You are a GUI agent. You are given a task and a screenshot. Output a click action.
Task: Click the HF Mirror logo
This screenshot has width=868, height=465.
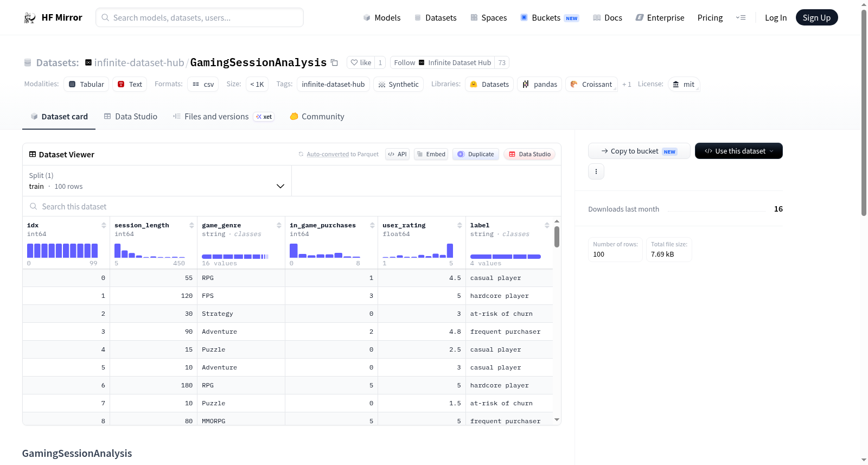[x=53, y=17]
